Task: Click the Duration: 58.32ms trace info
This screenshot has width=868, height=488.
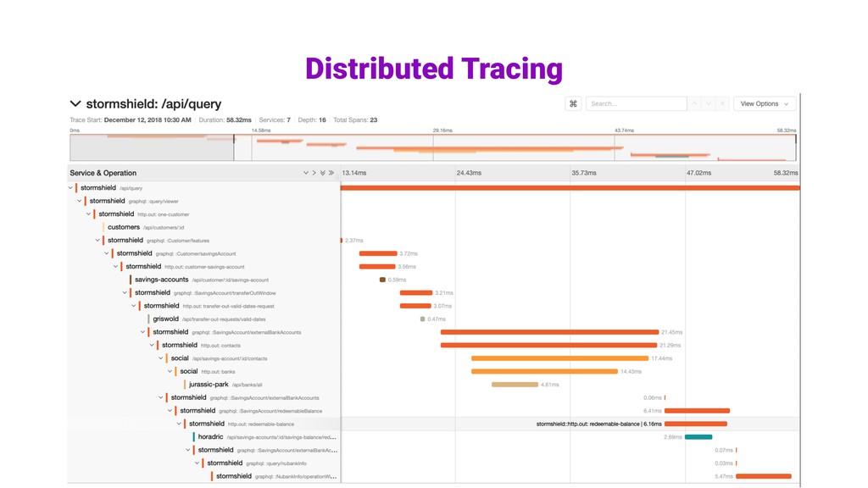Action: pyautogui.click(x=225, y=119)
